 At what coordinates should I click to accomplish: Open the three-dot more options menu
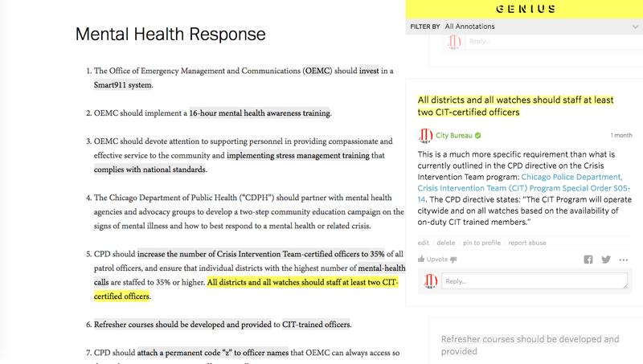coord(624,260)
